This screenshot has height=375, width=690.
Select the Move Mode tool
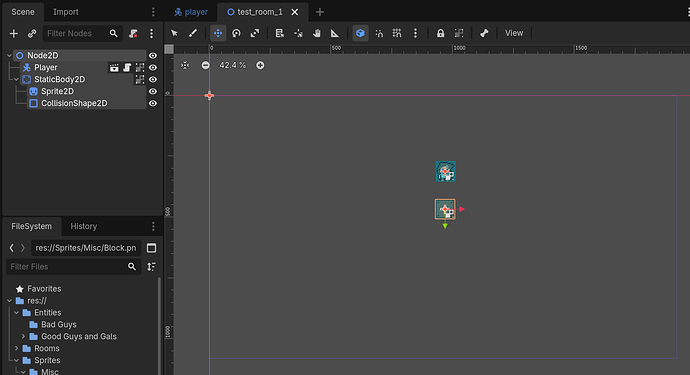tap(218, 33)
